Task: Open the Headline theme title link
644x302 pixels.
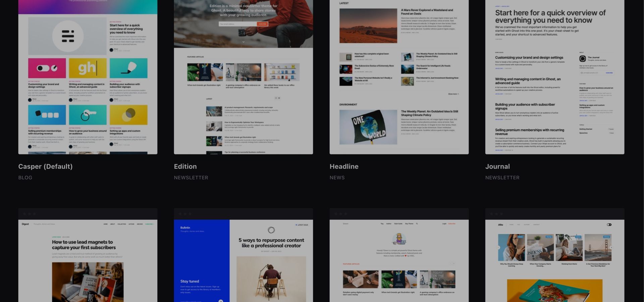Action: [344, 166]
